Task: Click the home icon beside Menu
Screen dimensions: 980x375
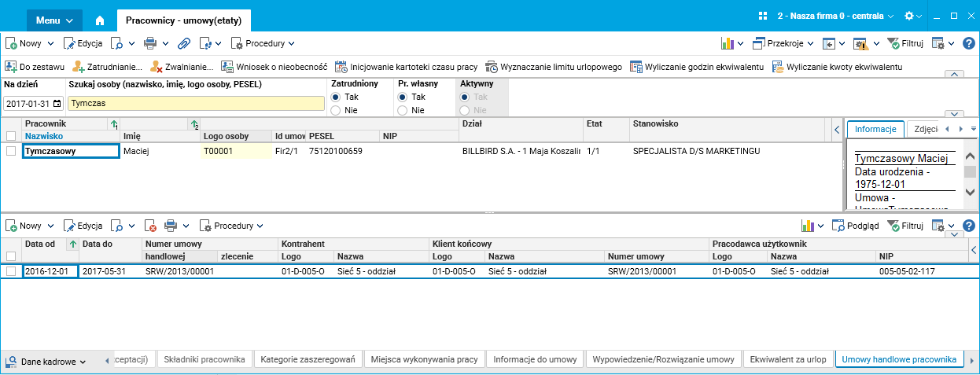Action: pos(99,20)
